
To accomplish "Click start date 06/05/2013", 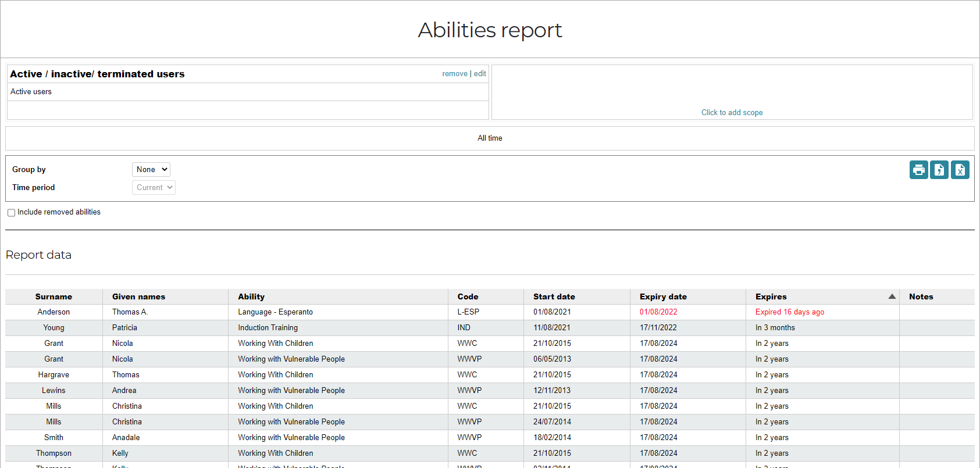I will click(552, 359).
